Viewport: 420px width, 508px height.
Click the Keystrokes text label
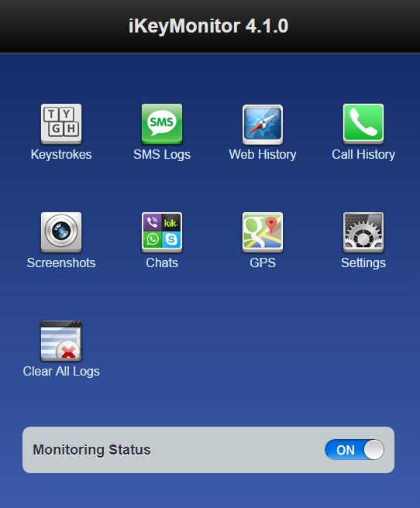(x=61, y=155)
